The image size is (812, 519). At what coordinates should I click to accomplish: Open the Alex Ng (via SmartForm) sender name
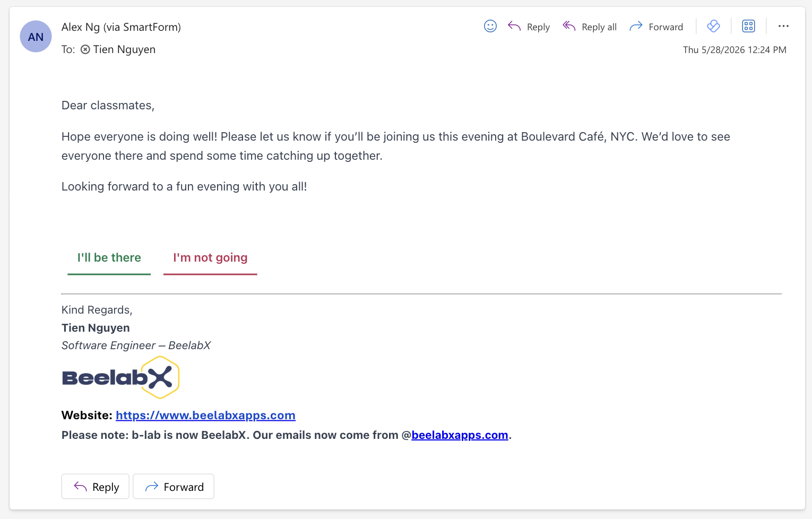[x=121, y=27]
